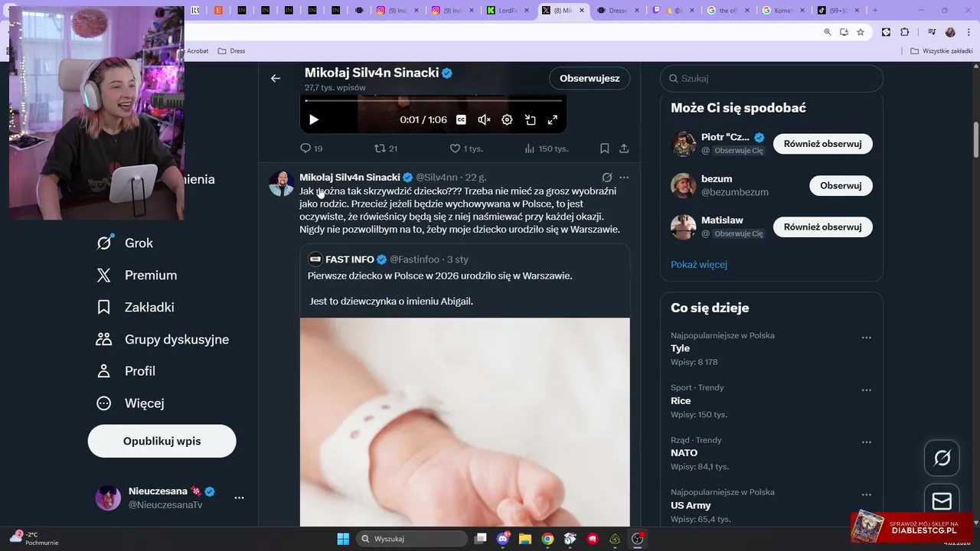The width and height of the screenshot is (980, 551).
Task: Open picture-in-picture for the video
Action: tap(530, 119)
